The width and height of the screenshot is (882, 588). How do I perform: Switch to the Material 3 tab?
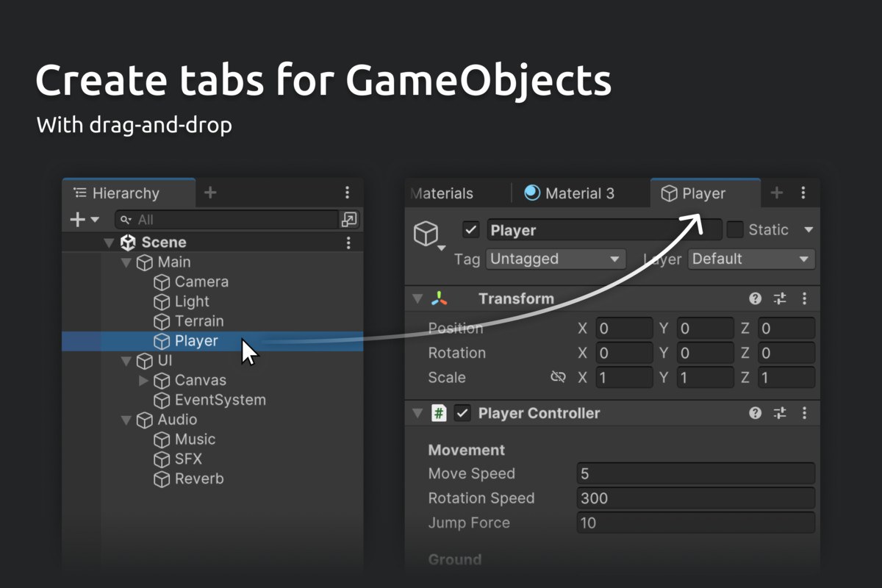pos(570,193)
